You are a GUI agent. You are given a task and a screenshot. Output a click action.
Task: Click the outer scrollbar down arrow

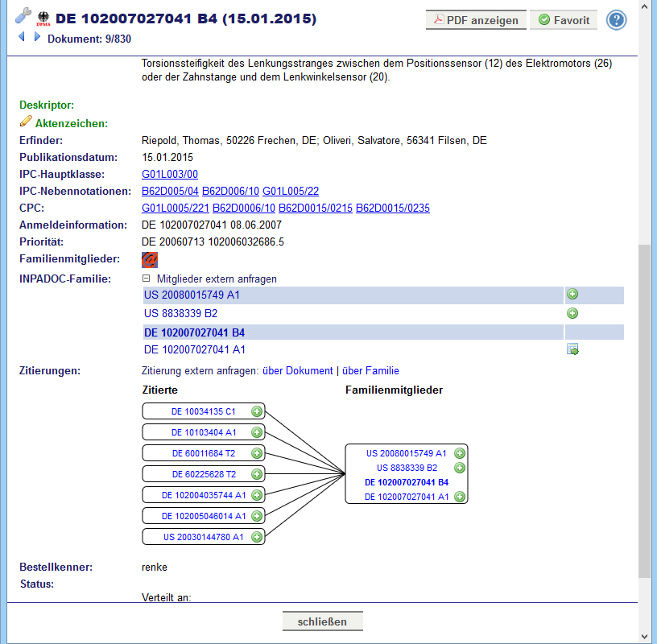tap(644, 638)
